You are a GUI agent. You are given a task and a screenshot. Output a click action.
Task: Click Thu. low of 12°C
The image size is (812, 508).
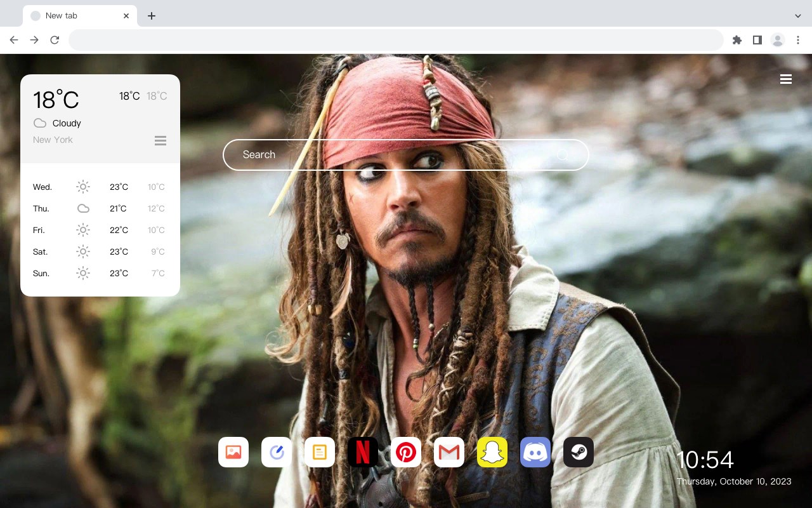[156, 208]
